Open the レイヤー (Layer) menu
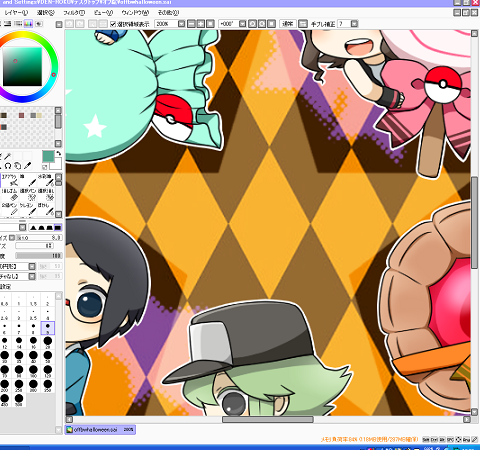The height and width of the screenshot is (450, 480). (16, 13)
